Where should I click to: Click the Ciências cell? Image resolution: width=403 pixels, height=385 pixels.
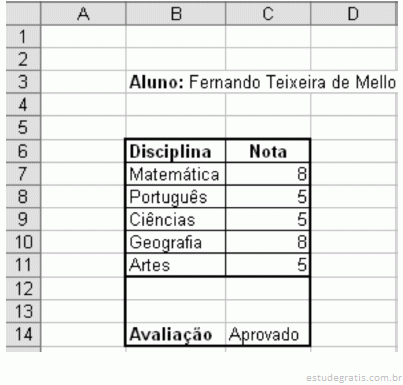coord(175,219)
